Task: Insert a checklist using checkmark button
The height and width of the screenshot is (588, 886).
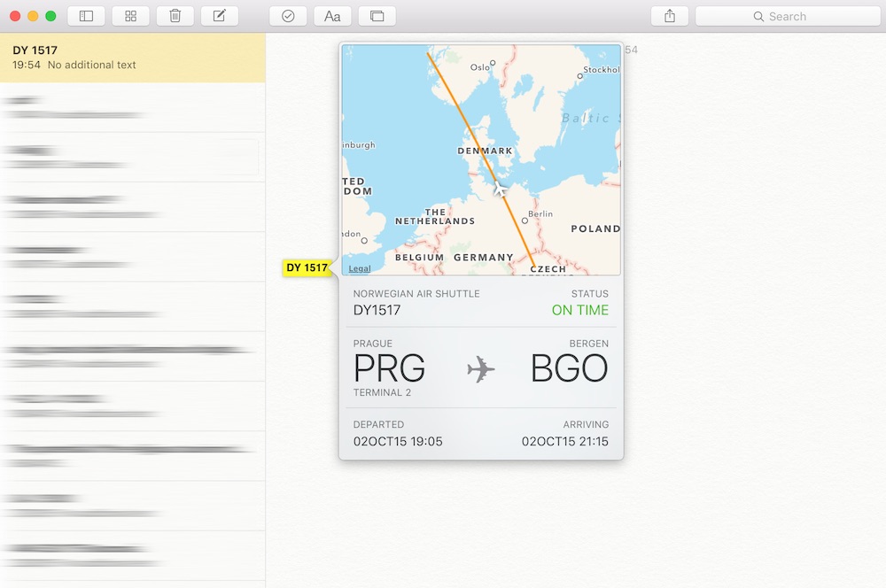Action: pyautogui.click(x=288, y=16)
